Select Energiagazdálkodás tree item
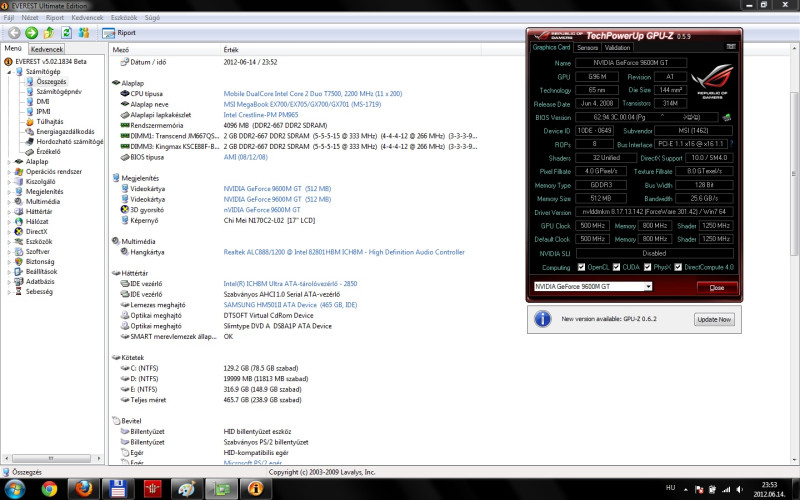800x500 pixels. (65, 132)
